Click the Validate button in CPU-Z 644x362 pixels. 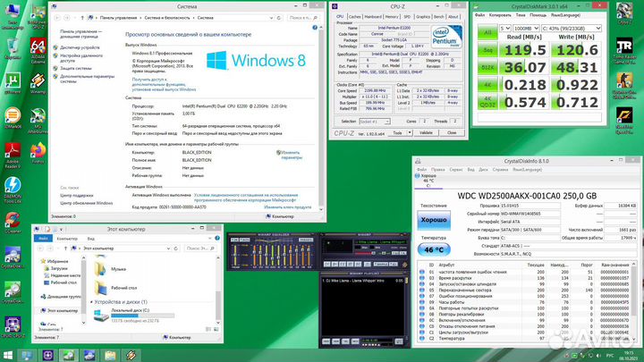pos(426,132)
